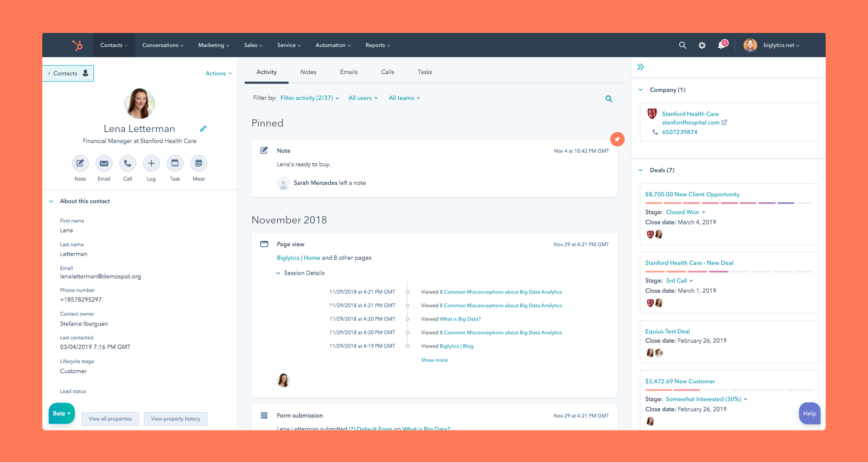868x462 pixels.
Task: Click the phone icon next to 6507239874
Action: pos(655,132)
